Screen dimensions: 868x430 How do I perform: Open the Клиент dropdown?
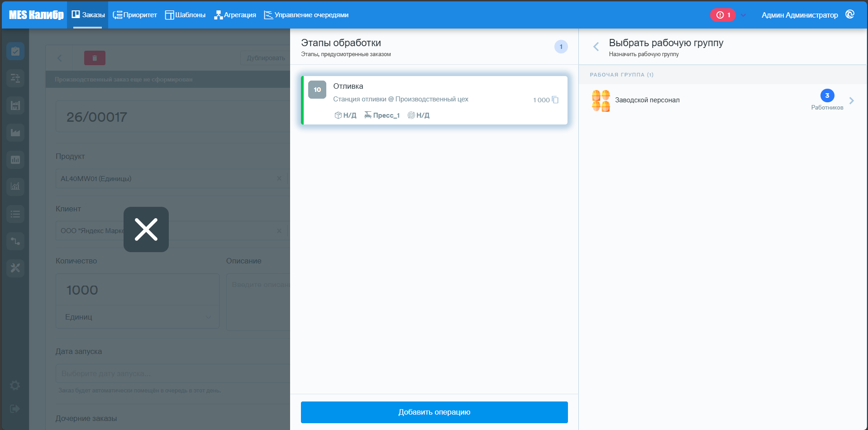[x=172, y=231]
